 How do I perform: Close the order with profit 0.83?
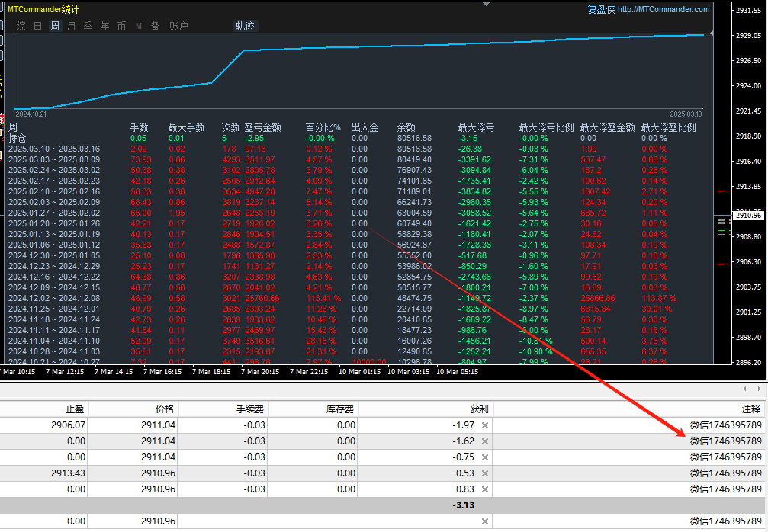485,489
